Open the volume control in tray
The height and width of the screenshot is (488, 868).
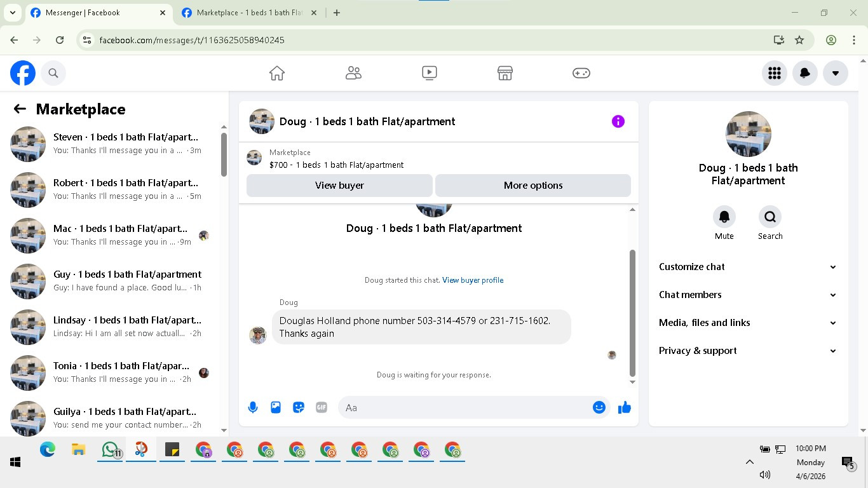coord(765,475)
